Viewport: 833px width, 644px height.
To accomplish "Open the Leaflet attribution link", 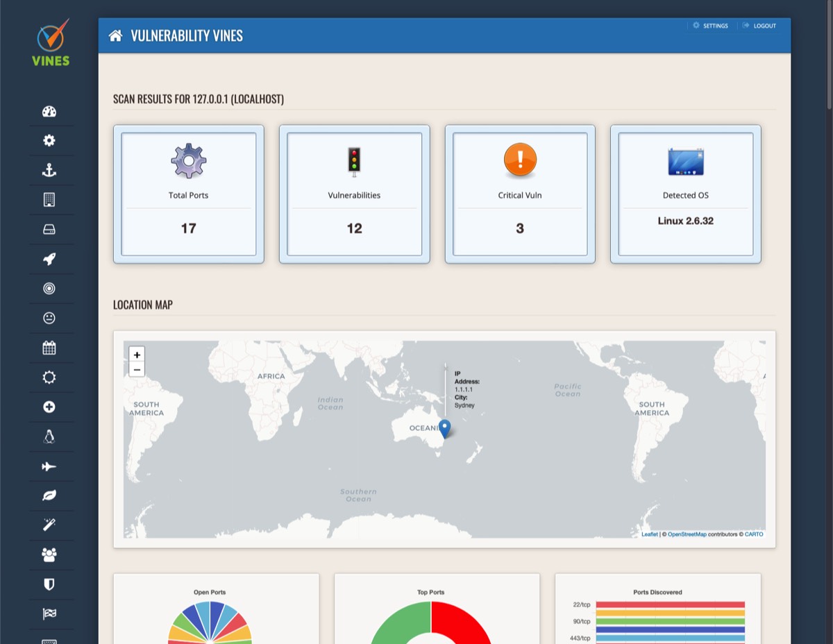I will 650,534.
